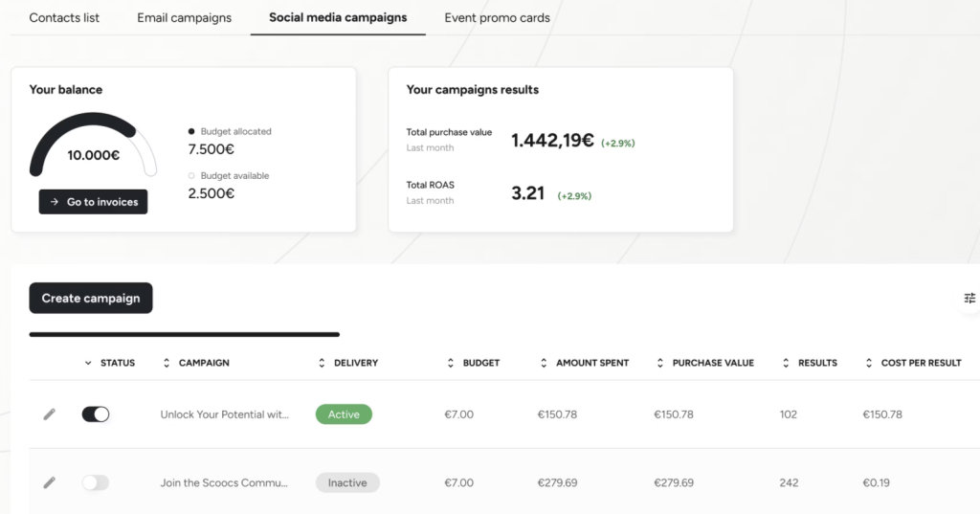
Task: Sort table by Results column header
Action: (817, 364)
